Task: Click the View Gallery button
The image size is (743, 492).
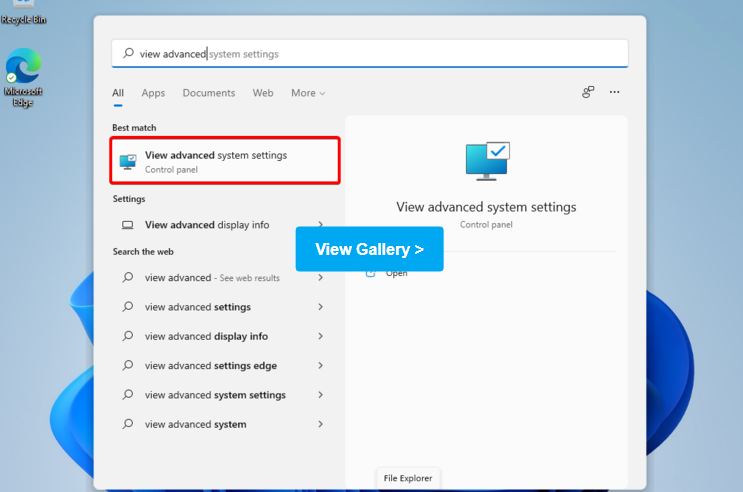Action: click(x=370, y=249)
